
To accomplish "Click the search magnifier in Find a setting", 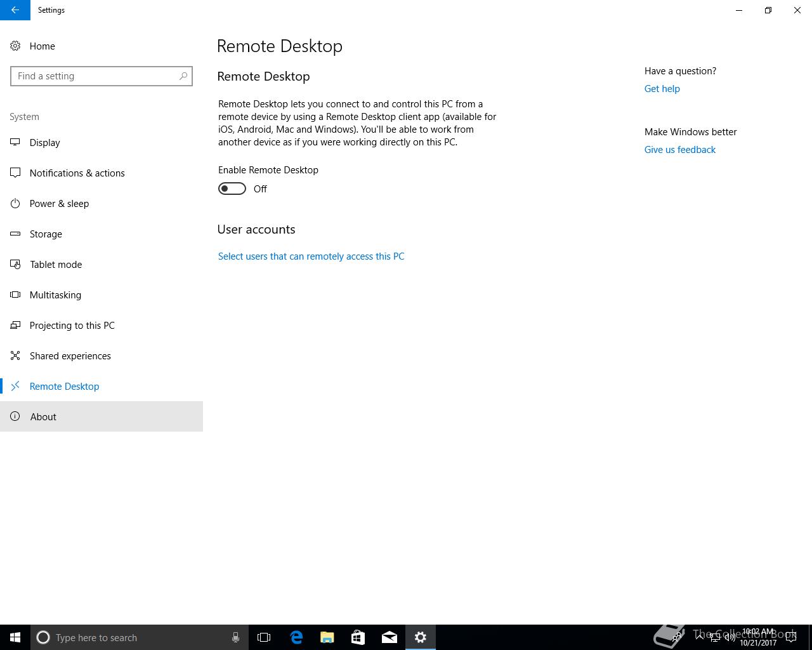I will coord(183,76).
